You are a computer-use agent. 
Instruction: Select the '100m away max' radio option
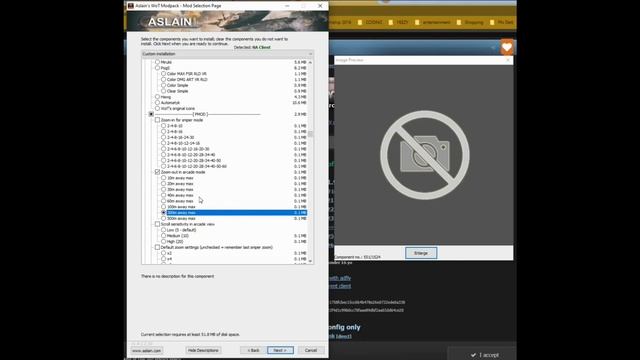tap(163, 207)
